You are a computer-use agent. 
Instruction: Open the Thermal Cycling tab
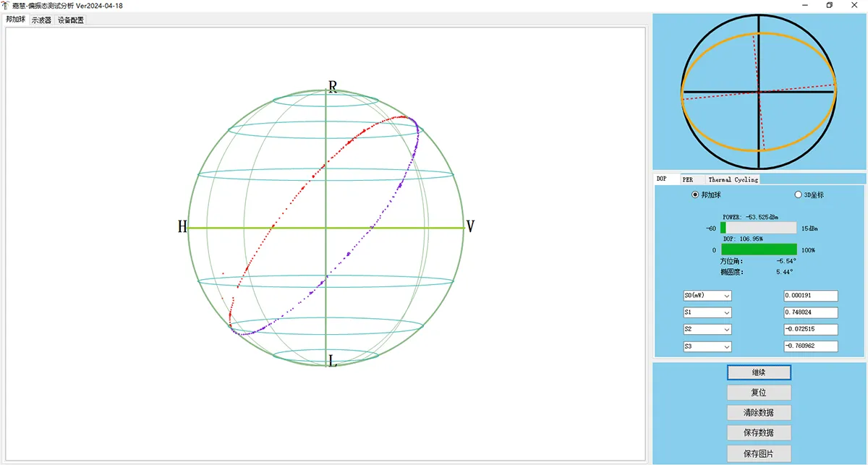click(733, 179)
